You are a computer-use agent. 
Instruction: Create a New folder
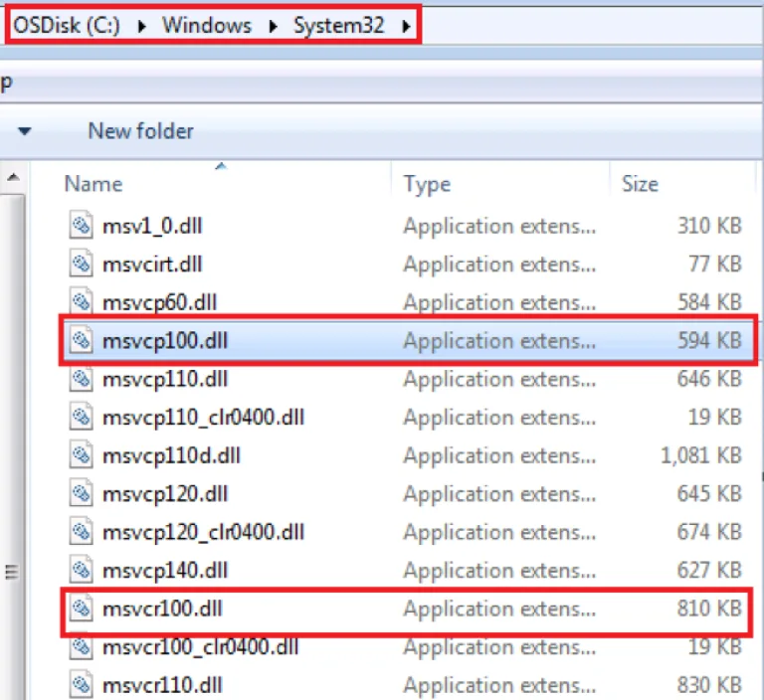point(141,131)
